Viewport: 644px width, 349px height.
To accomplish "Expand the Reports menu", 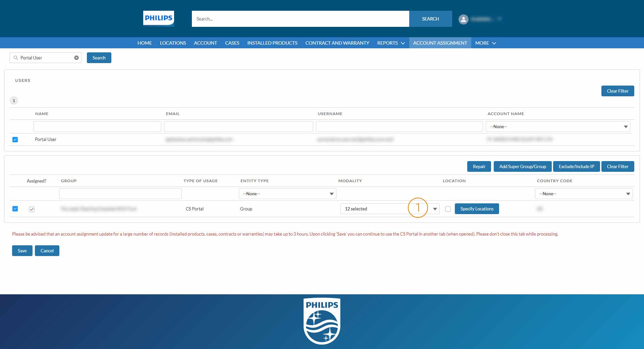I will tap(391, 43).
